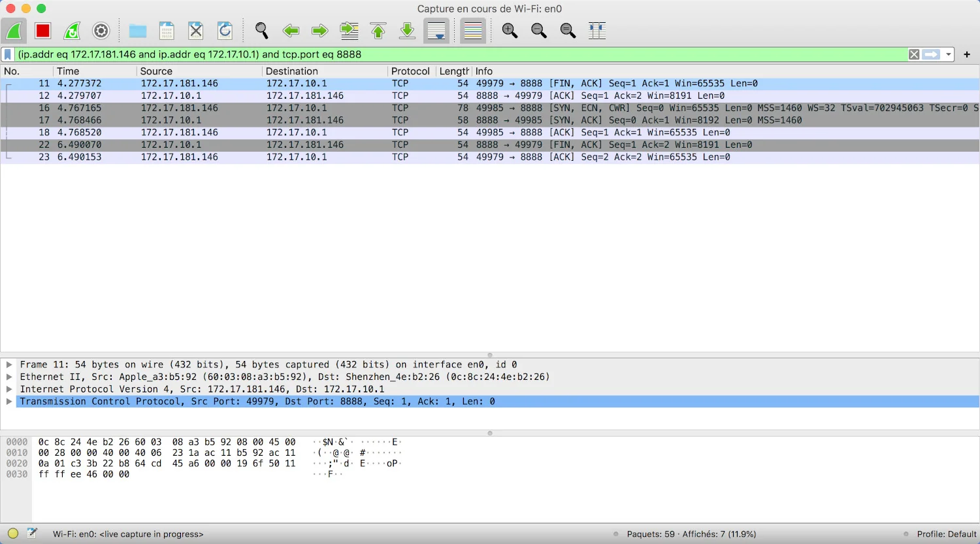Go to the first packet arrow icon
This screenshot has height=544, width=980.
[x=378, y=31]
